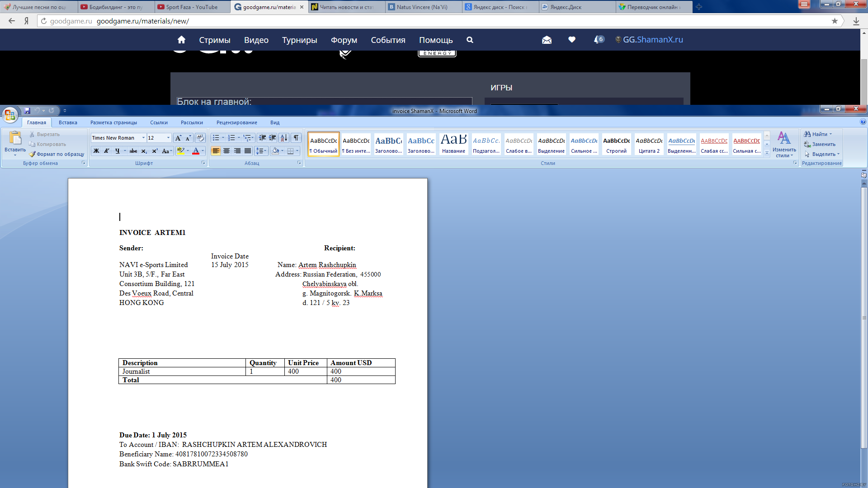Bookmark page with the star icon

click(835, 21)
